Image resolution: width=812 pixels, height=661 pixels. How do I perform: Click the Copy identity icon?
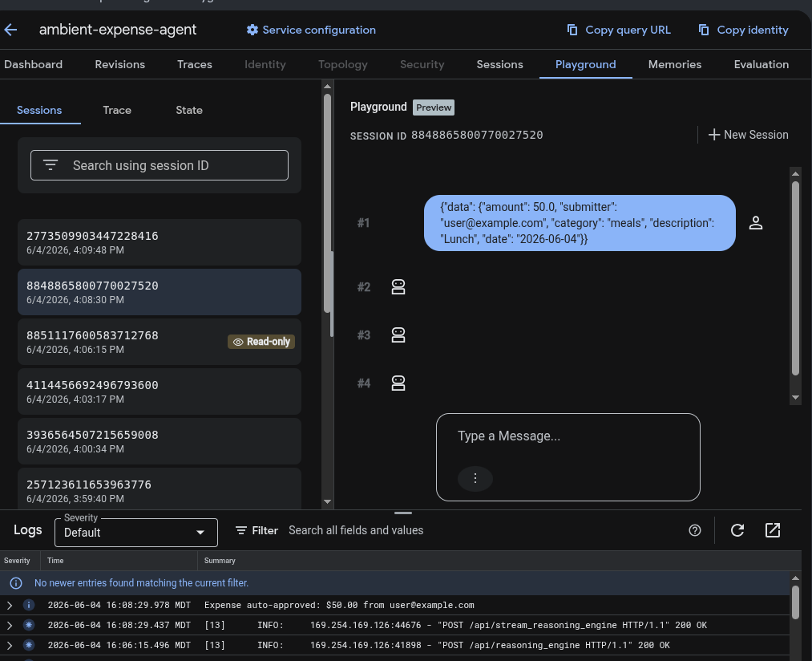point(704,30)
